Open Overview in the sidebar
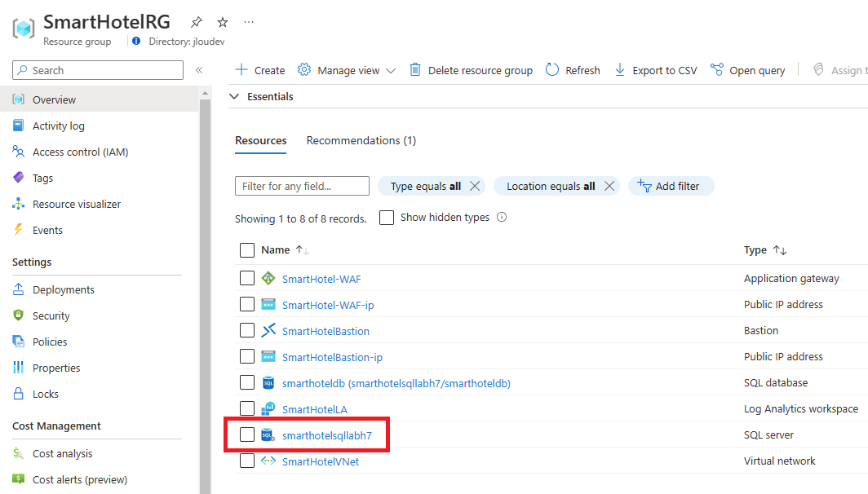Screen dimensions: 868x494 click(100, 99)
